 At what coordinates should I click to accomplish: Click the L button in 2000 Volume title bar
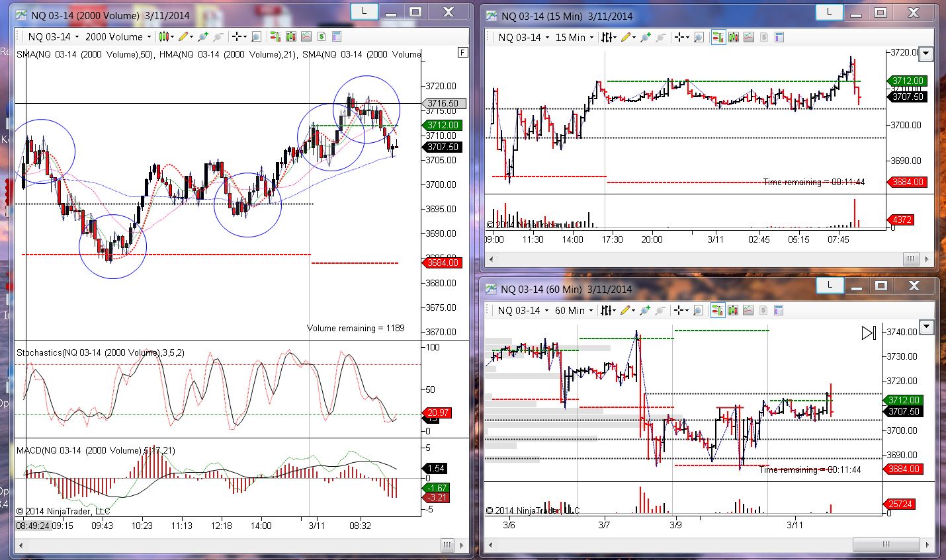click(x=365, y=11)
